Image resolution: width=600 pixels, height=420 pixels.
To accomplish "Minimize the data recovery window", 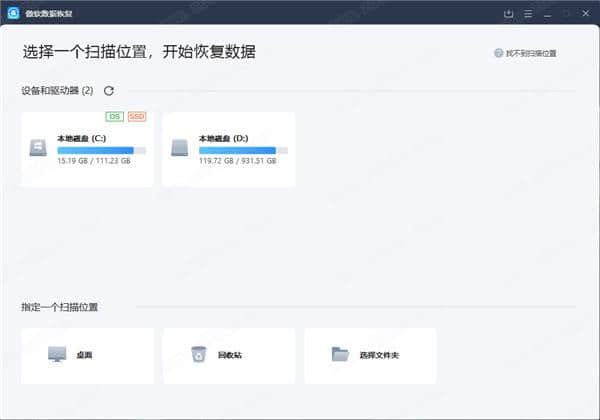I will pos(548,14).
